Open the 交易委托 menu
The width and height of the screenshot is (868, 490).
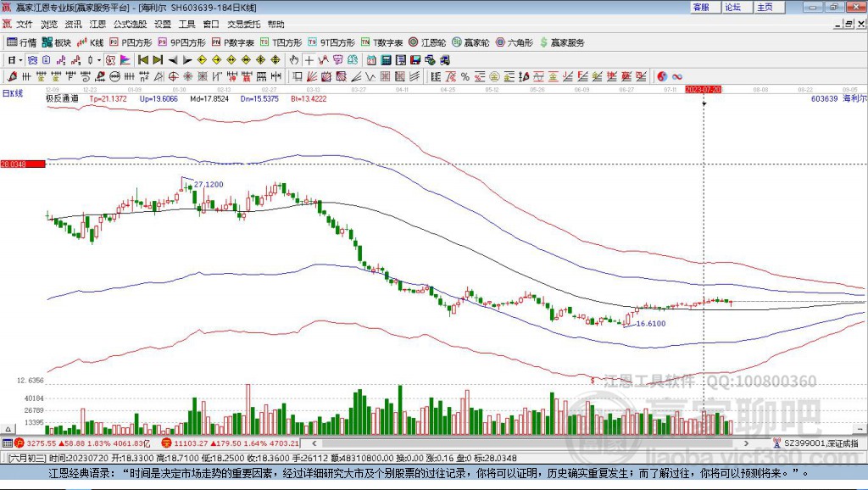[x=243, y=24]
